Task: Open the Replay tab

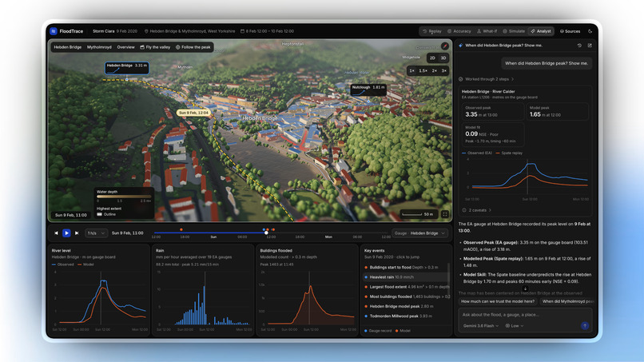Action: (x=431, y=31)
